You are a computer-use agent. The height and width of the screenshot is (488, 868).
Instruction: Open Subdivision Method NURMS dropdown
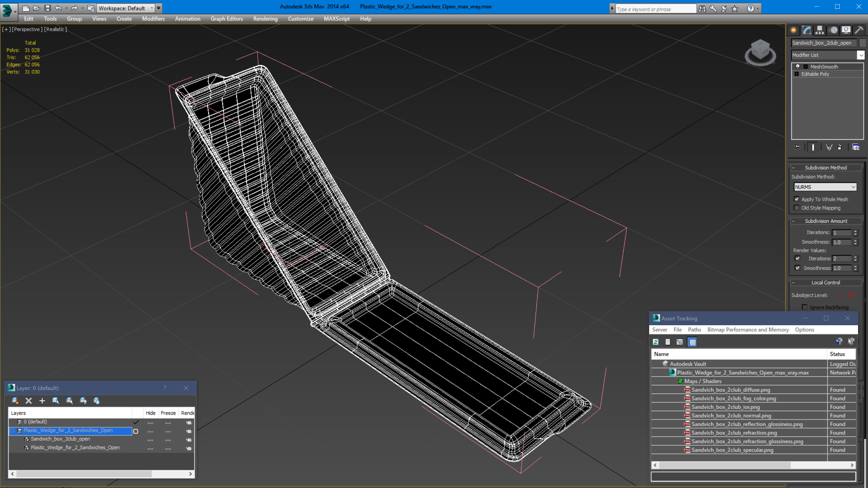pyautogui.click(x=825, y=187)
